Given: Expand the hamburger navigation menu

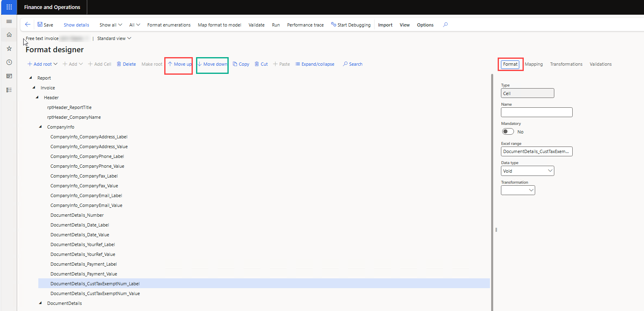Looking at the screenshot, I should tap(9, 21).
